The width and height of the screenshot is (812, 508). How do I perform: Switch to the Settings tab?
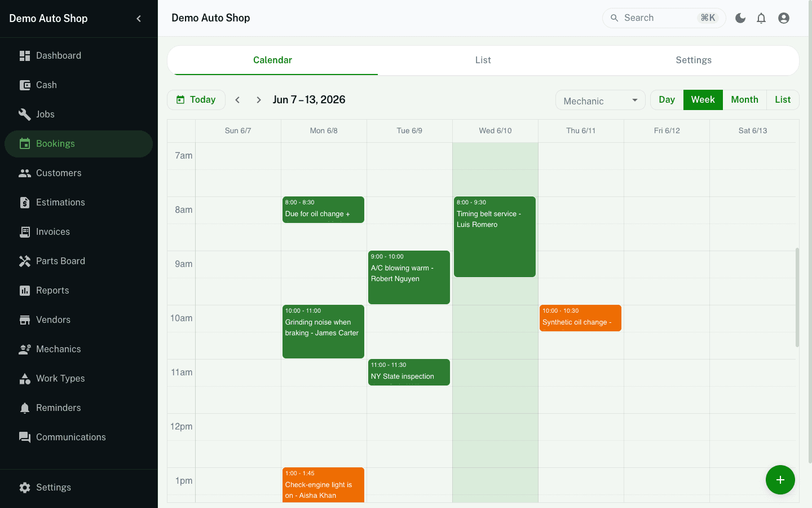[694, 60]
